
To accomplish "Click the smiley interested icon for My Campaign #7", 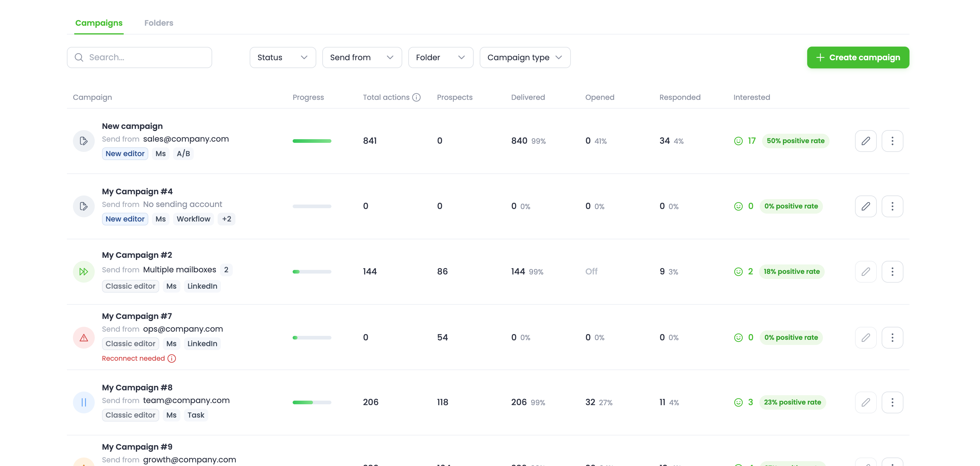I will coord(738,337).
